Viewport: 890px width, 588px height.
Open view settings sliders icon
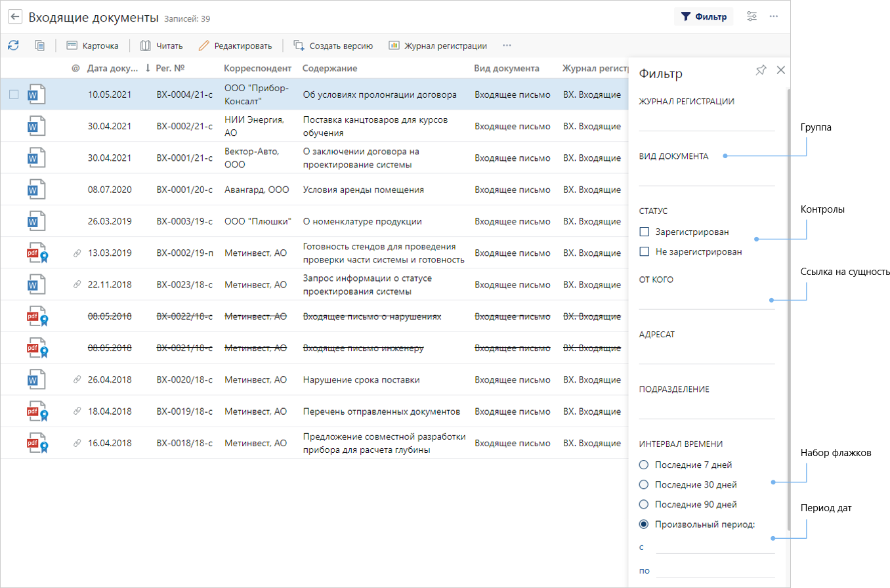[x=752, y=16]
